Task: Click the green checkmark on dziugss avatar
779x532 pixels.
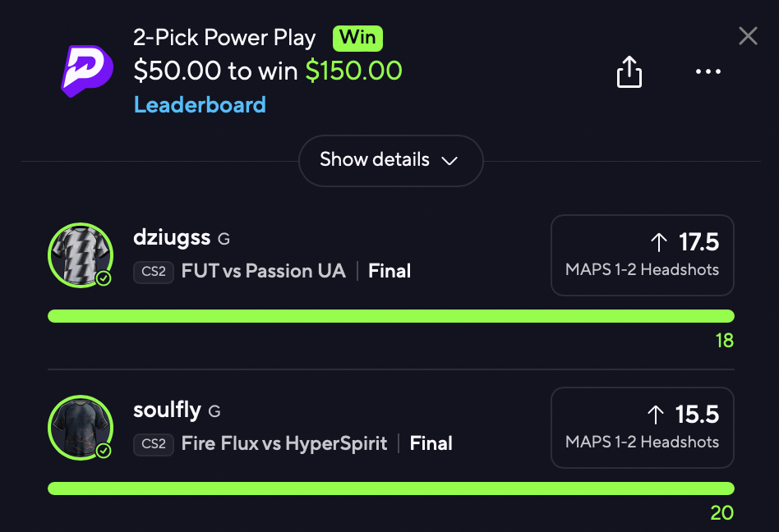Action: 104,279
